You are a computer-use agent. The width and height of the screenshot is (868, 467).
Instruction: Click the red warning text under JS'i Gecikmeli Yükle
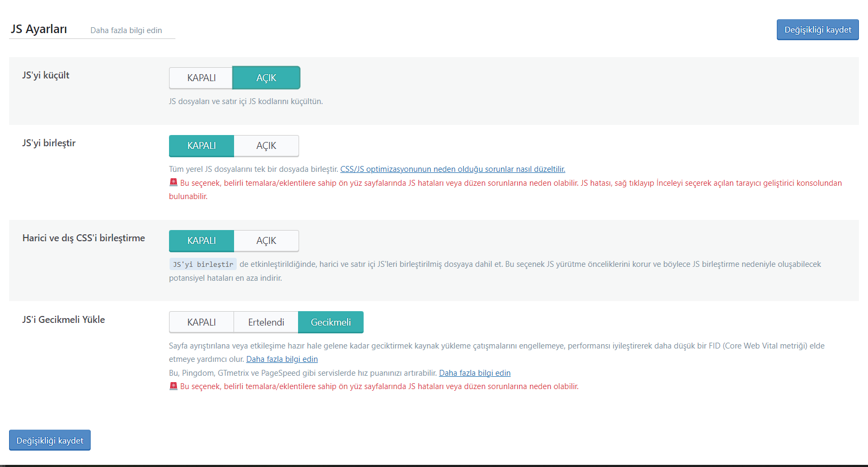379,386
